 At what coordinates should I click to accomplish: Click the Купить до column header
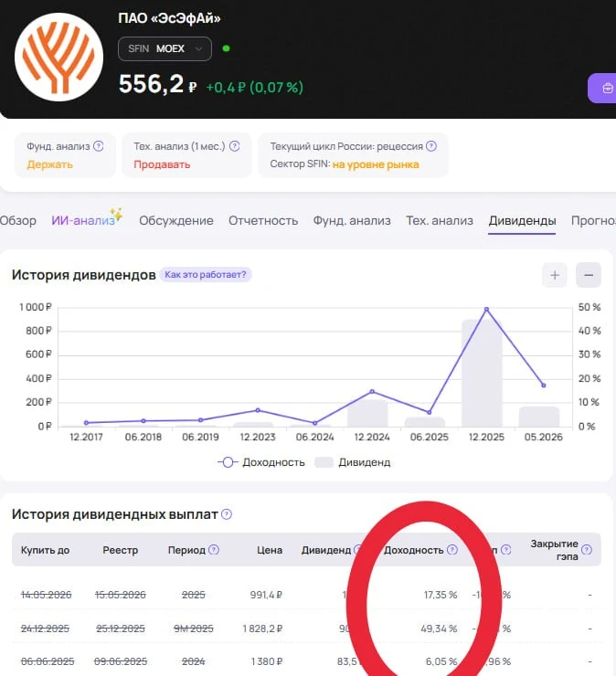[46, 550]
